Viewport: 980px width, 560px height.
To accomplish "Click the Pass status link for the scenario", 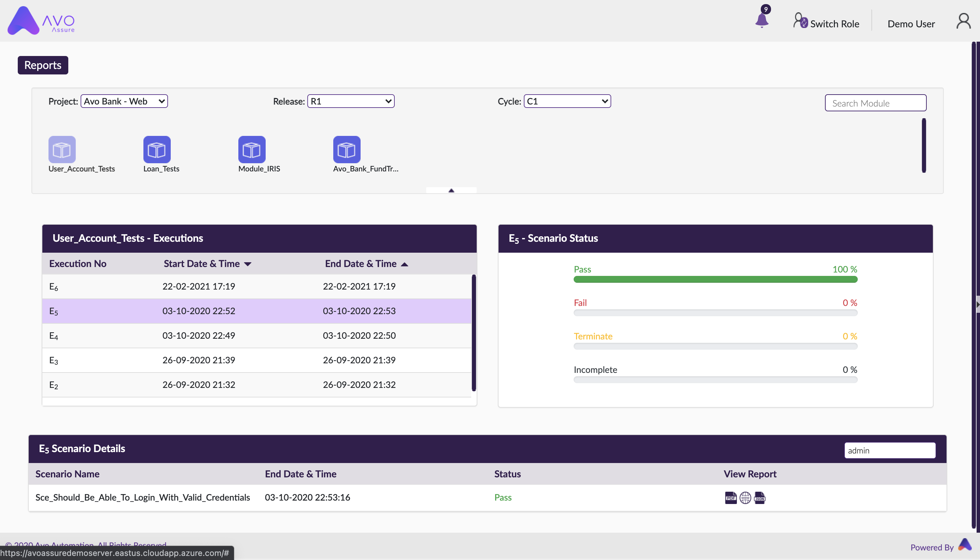I will click(x=503, y=497).
